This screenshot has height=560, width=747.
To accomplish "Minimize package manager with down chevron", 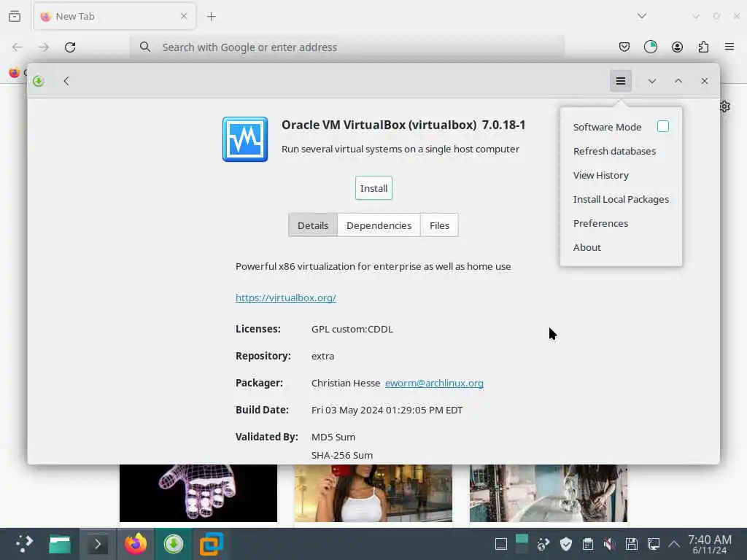I will pos(651,81).
